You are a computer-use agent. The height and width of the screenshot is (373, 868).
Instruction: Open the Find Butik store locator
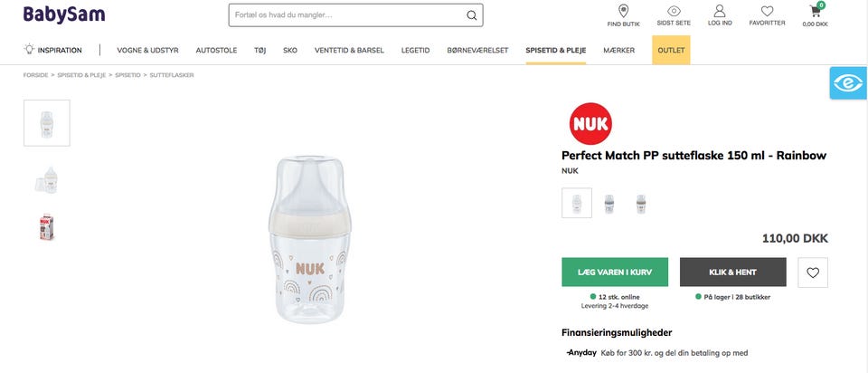[x=623, y=12]
